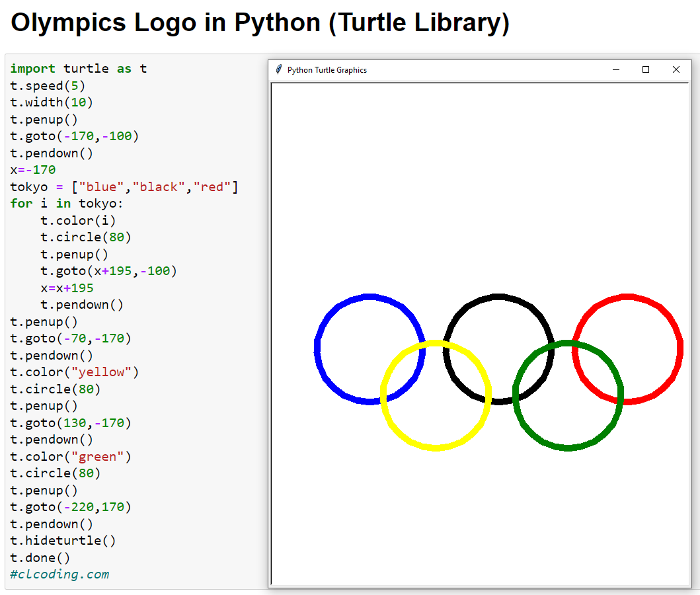700x595 pixels.
Task: Click the Python Turtle Graphics title text
Action: click(327, 70)
